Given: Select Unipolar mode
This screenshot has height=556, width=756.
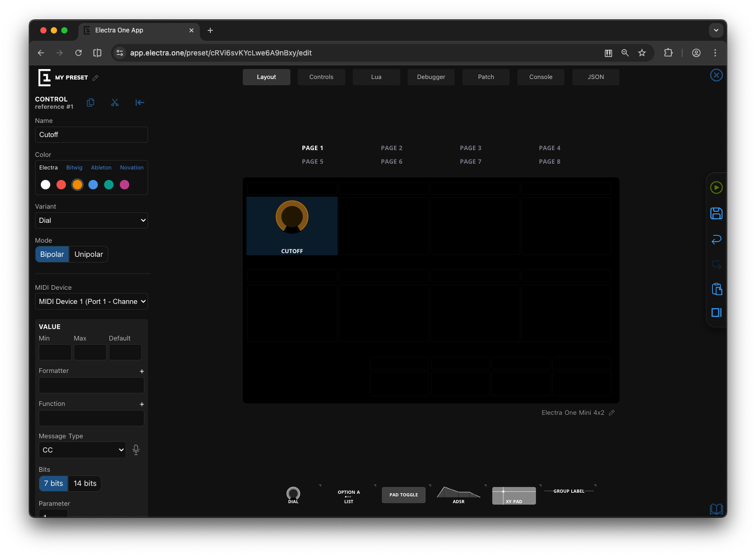Looking at the screenshot, I should pos(88,254).
